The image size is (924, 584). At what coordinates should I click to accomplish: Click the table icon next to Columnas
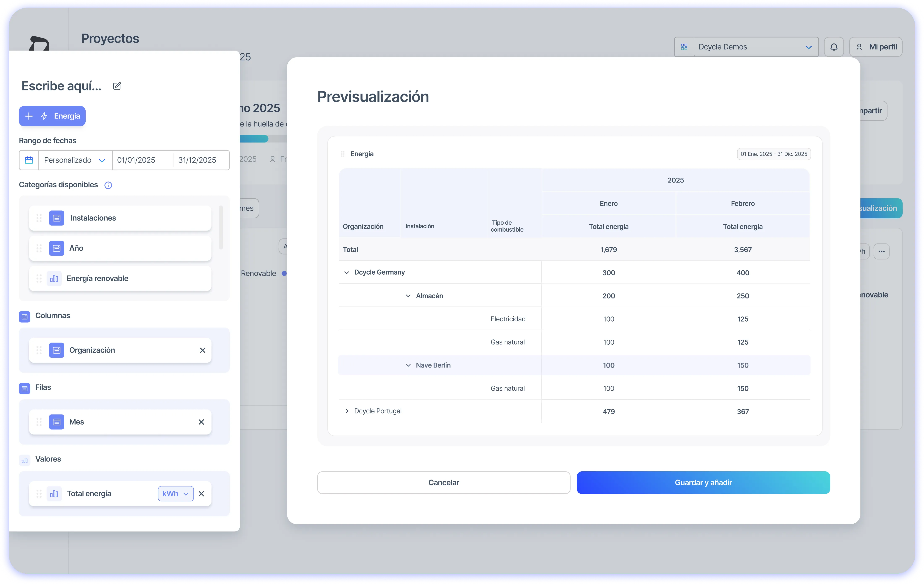point(25,316)
